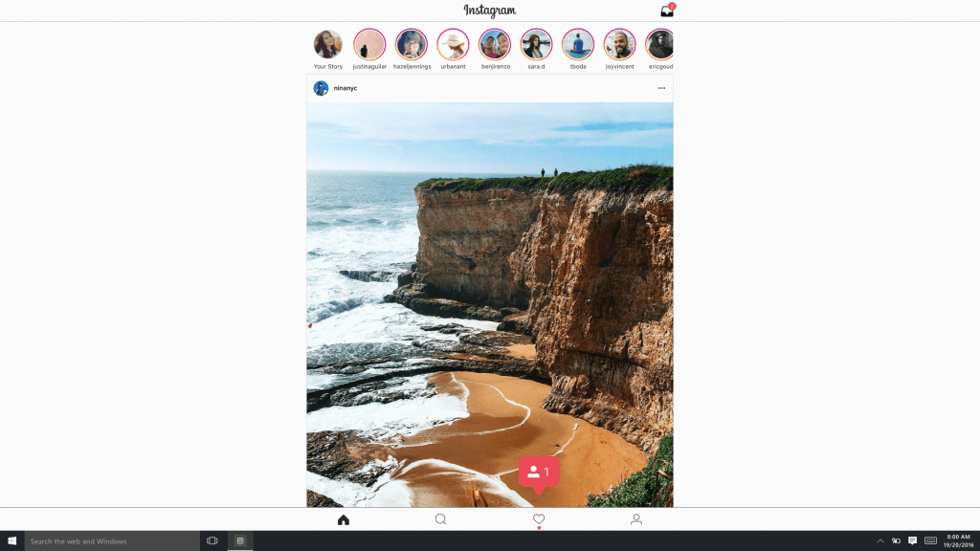This screenshot has height=551, width=980.
Task: Open the Search tab
Action: (440, 519)
